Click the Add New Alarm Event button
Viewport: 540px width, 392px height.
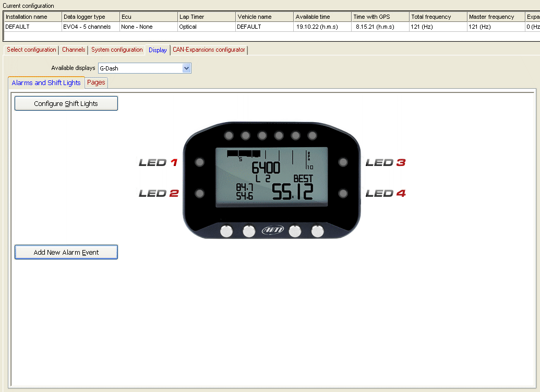click(x=66, y=252)
